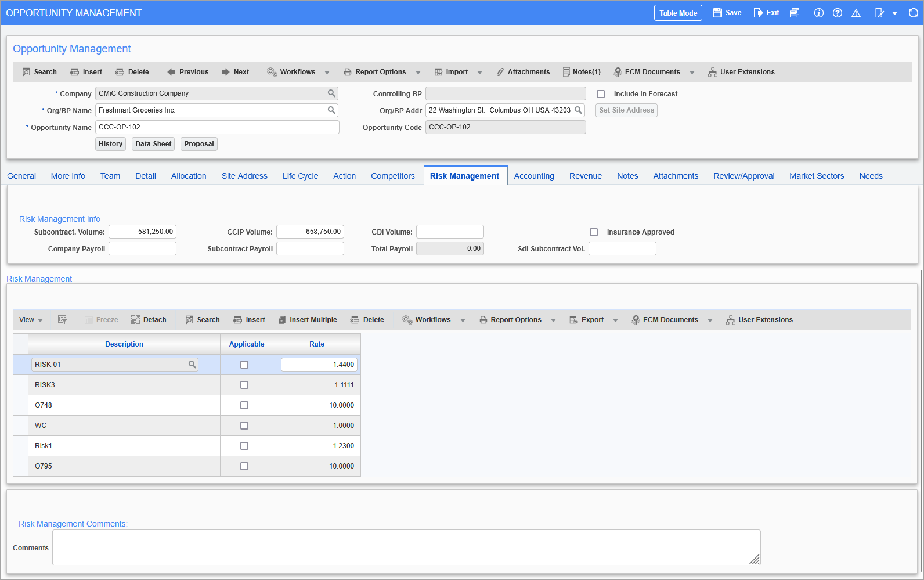The height and width of the screenshot is (580, 924).
Task: Expand the top Report Options dropdown arrow
Action: point(418,73)
